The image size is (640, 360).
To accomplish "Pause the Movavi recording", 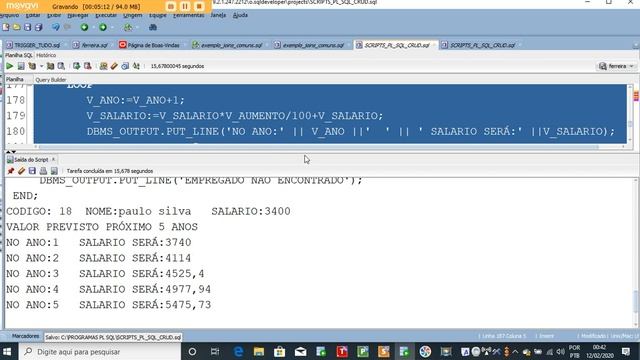I will [185, 6].
